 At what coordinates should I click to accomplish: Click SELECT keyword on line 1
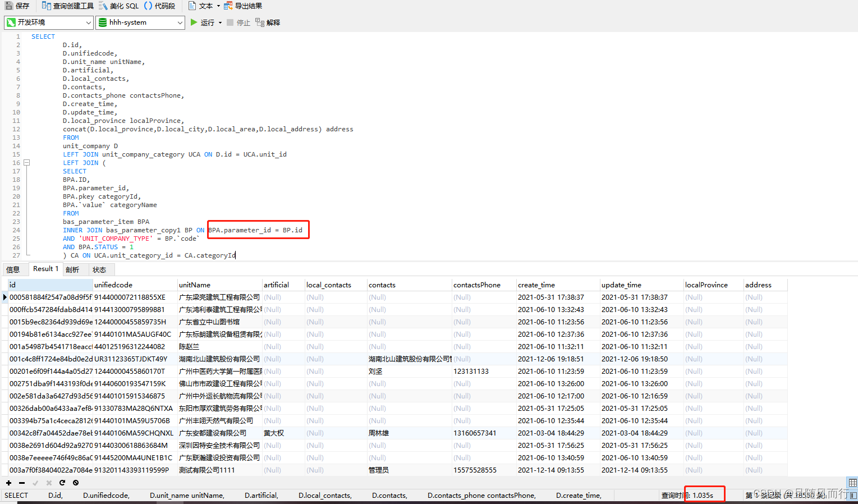(43, 36)
